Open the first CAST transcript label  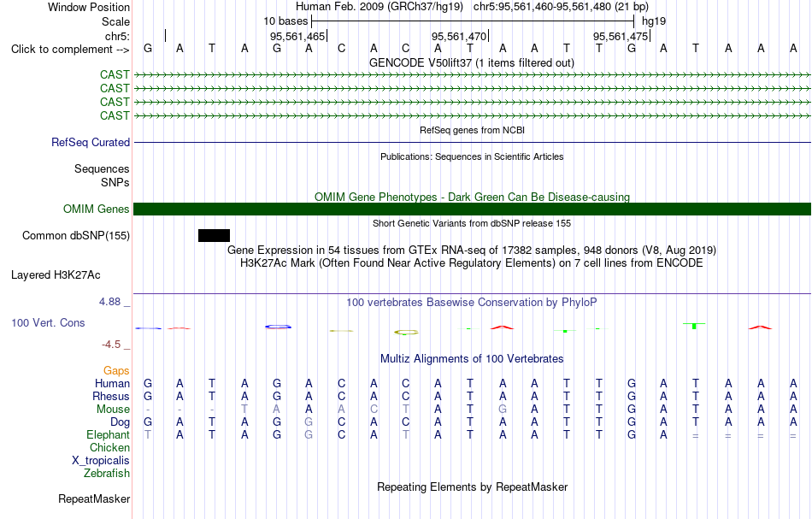(115, 74)
